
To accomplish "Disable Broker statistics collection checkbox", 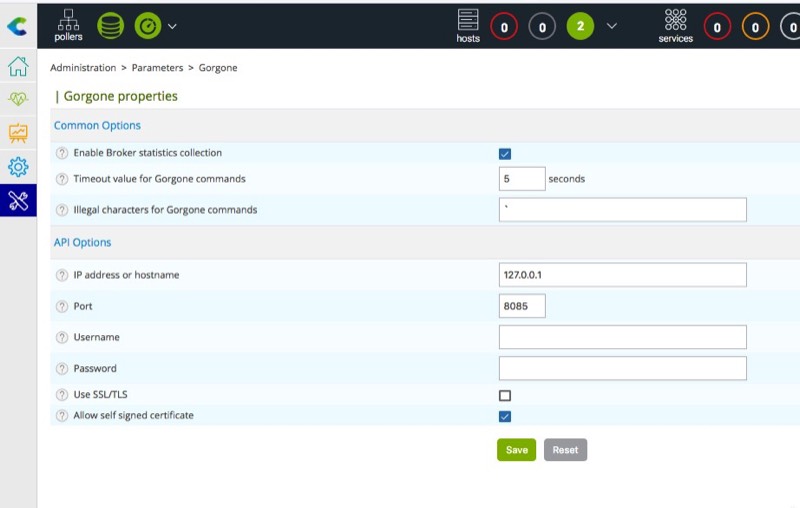I will pos(505,154).
